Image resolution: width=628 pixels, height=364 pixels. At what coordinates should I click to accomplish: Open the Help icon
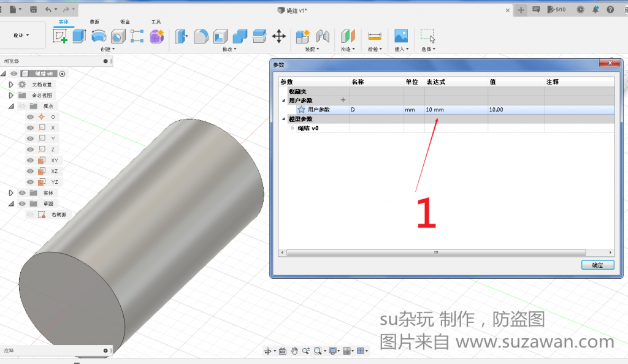click(x=610, y=10)
